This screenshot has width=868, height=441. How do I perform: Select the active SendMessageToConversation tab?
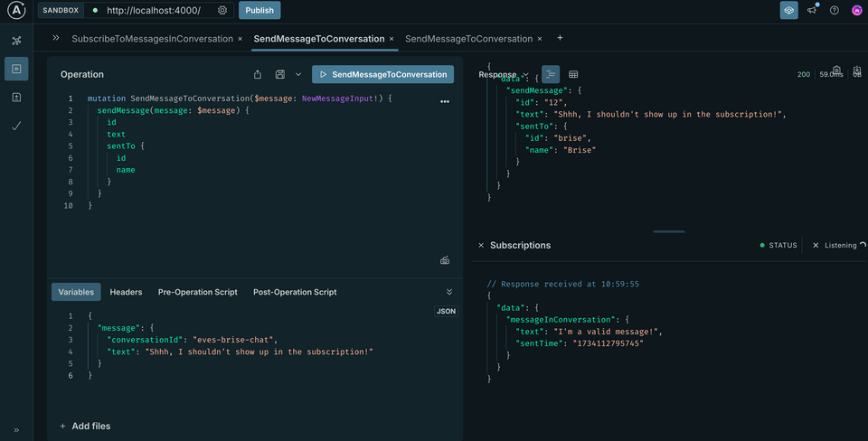click(x=319, y=39)
